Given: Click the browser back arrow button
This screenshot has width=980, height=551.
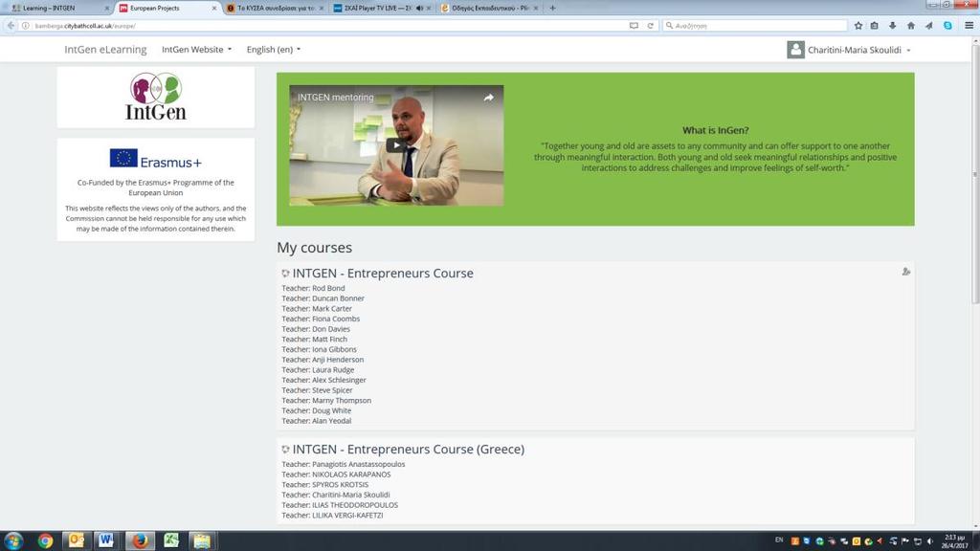Looking at the screenshot, I should coord(11,26).
